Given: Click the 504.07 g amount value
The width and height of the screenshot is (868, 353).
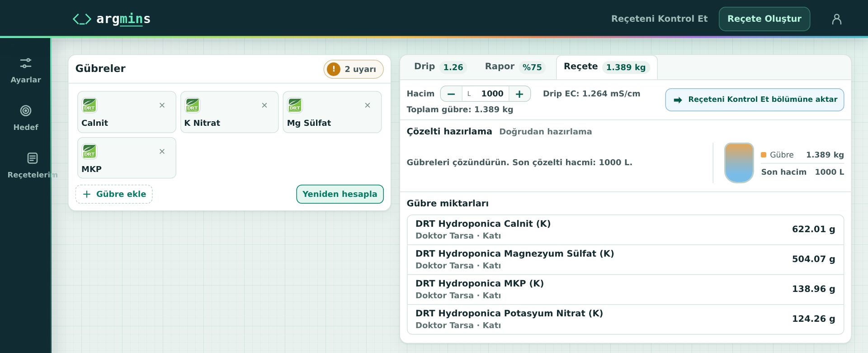Looking at the screenshot, I should [813, 259].
